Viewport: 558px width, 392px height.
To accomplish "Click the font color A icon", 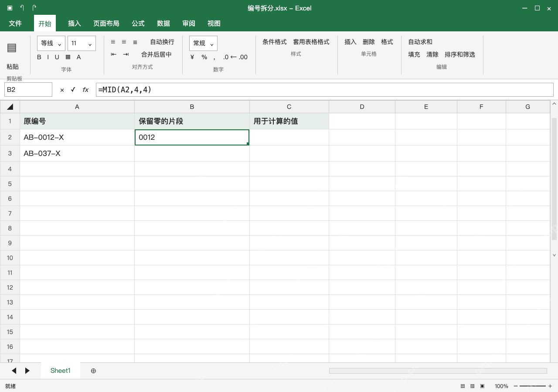I will click(x=79, y=57).
